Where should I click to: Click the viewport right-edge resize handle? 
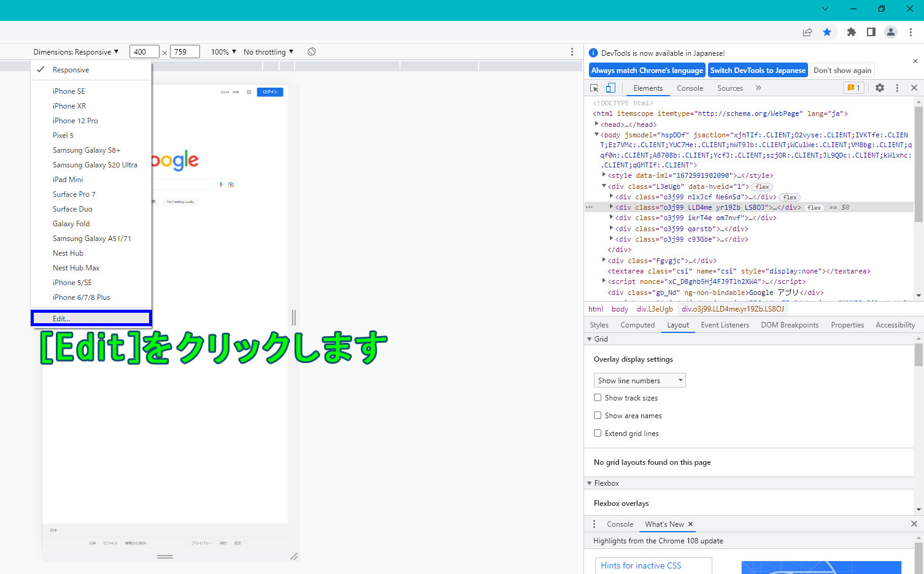[x=294, y=317]
